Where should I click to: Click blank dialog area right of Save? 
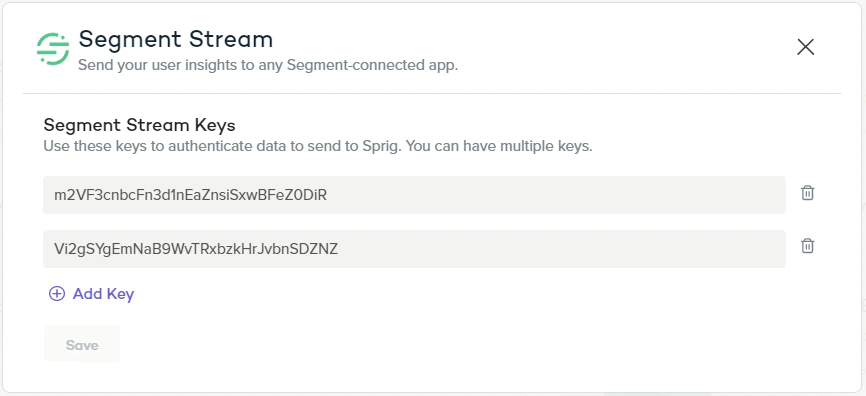coord(442,345)
